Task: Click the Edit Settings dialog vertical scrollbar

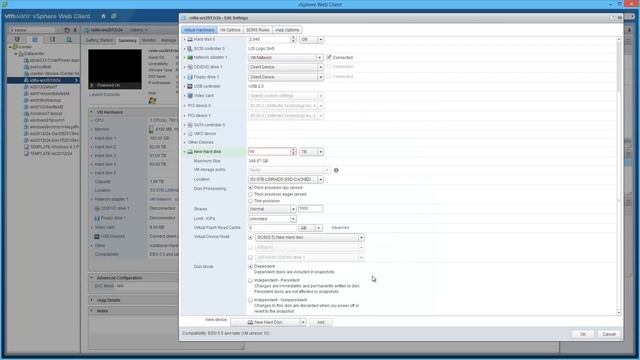Action: (x=619, y=176)
